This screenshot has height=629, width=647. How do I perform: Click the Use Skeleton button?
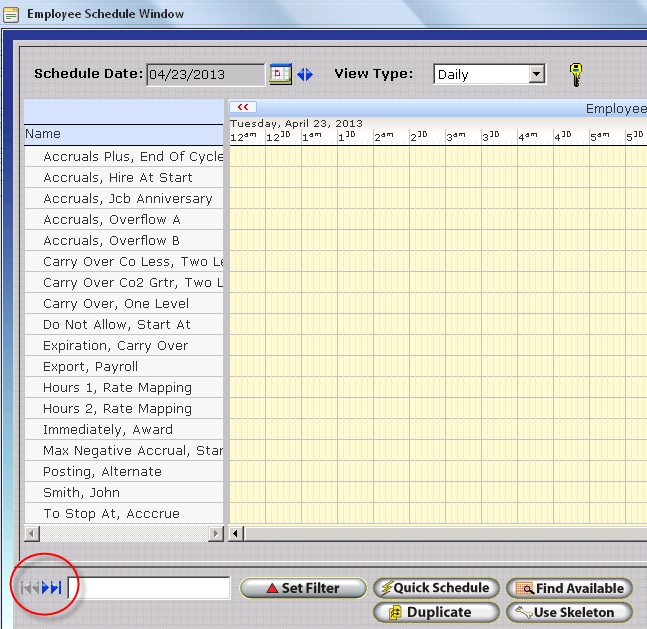570,612
